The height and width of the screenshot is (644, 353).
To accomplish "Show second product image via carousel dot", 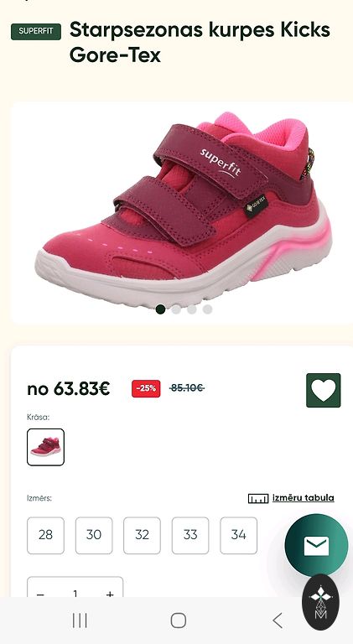I will coord(176,309).
